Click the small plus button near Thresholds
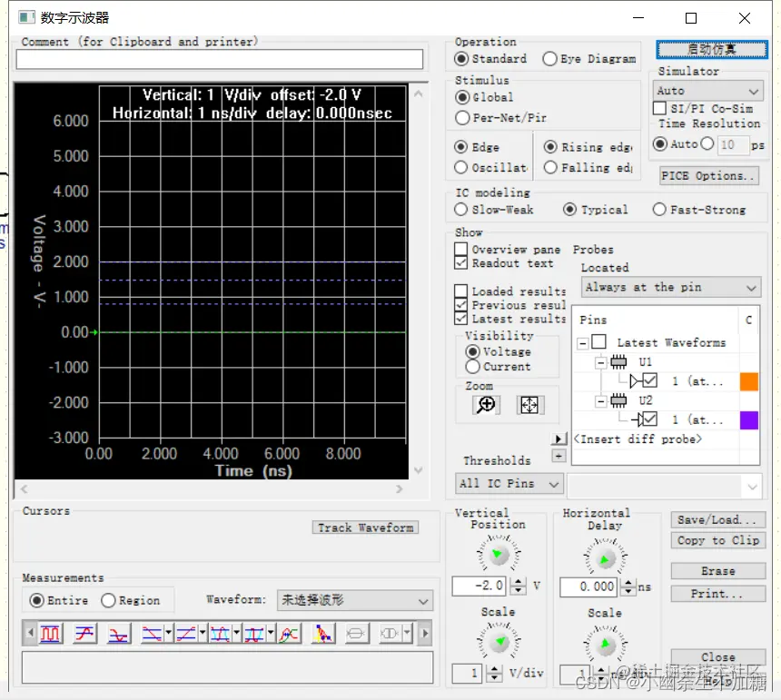 point(559,456)
